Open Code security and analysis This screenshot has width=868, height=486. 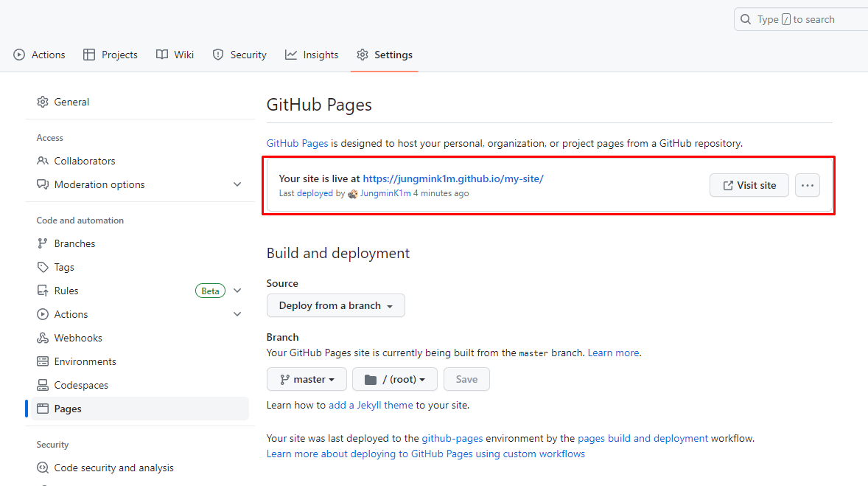click(x=140, y=468)
